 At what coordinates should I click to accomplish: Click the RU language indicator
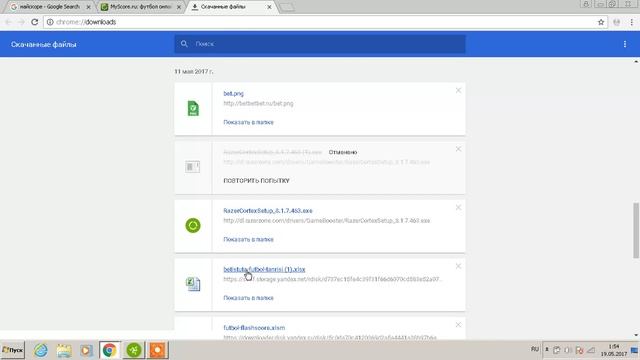pos(535,349)
